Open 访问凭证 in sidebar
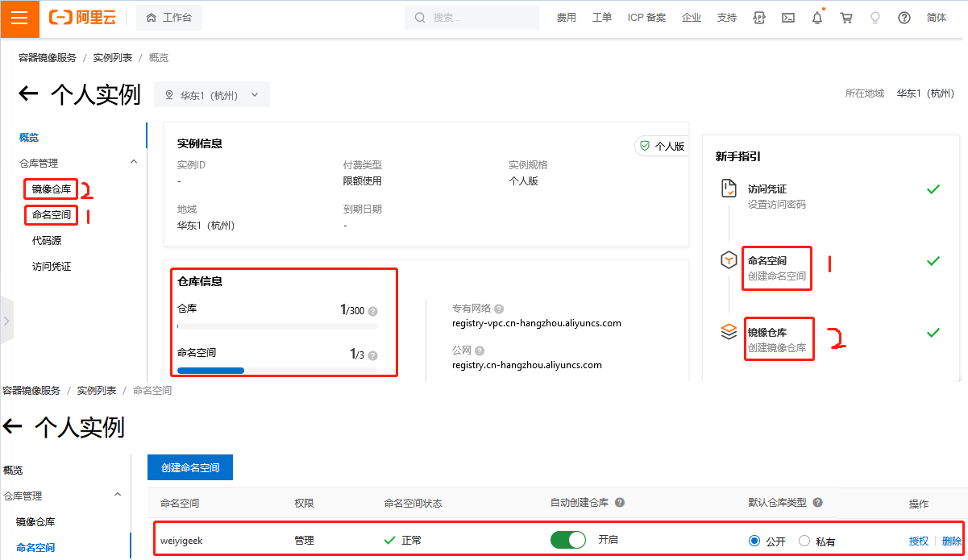This screenshot has width=968, height=560. (52, 266)
